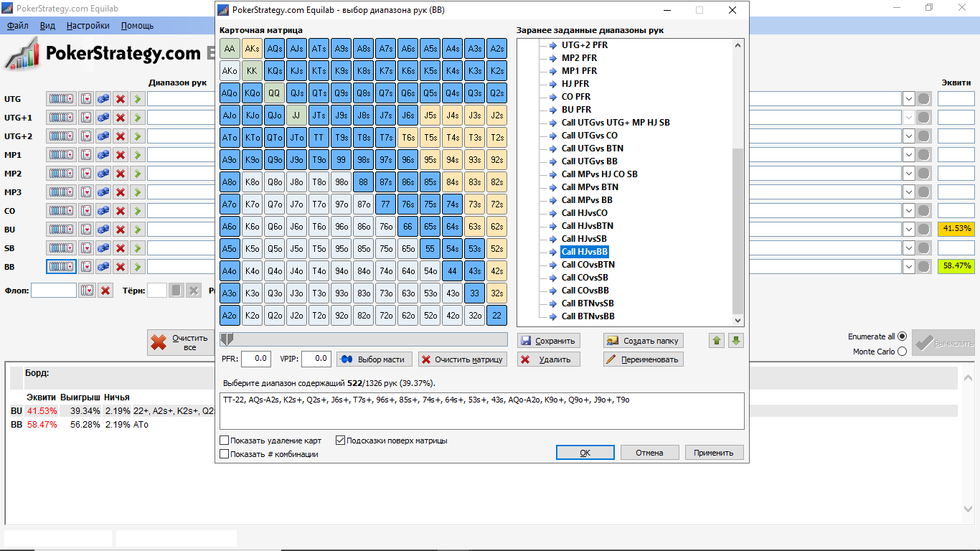The width and height of the screenshot is (980, 551).
Task: Click green arrow in the CO row
Action: point(137,211)
